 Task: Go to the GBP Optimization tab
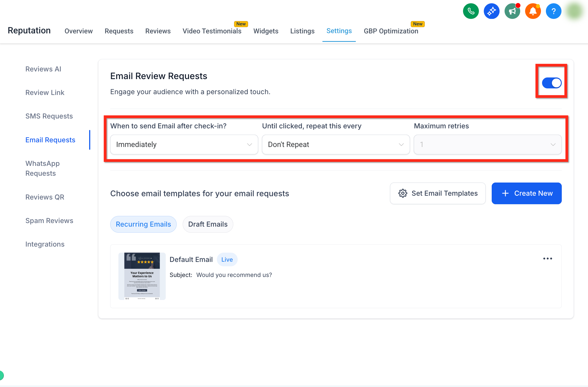pyautogui.click(x=391, y=31)
